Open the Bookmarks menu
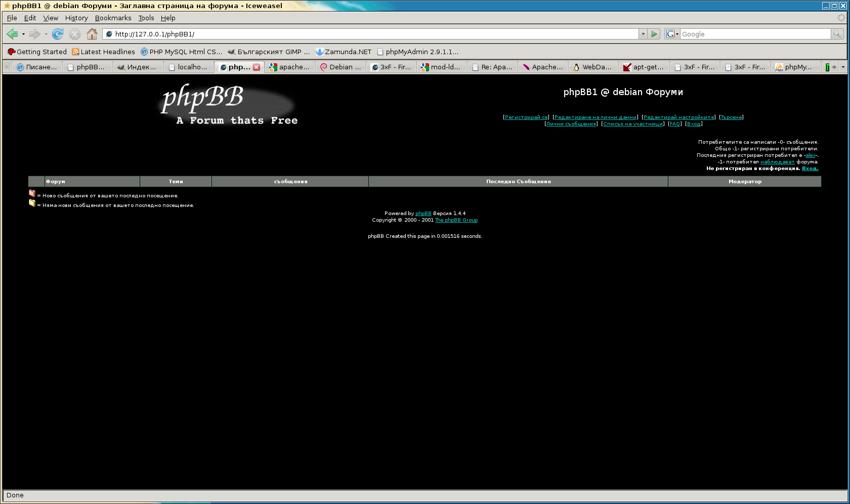The width and height of the screenshot is (850, 504). 113,18
